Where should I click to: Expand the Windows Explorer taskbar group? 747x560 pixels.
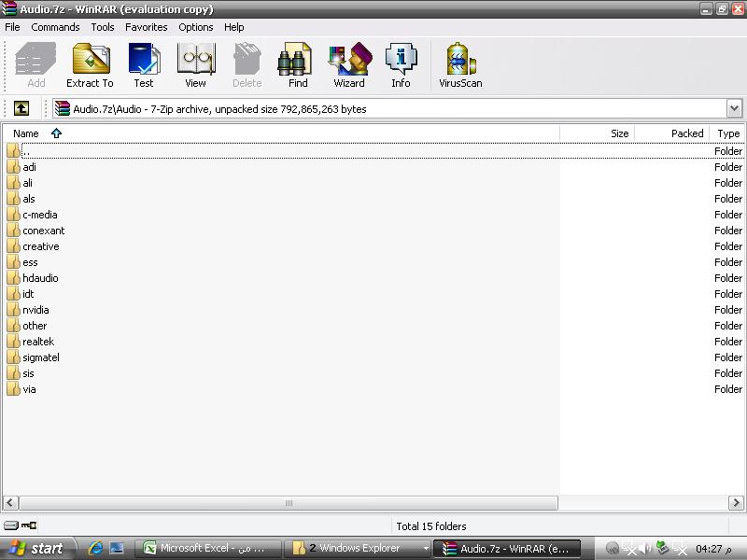coord(426,548)
